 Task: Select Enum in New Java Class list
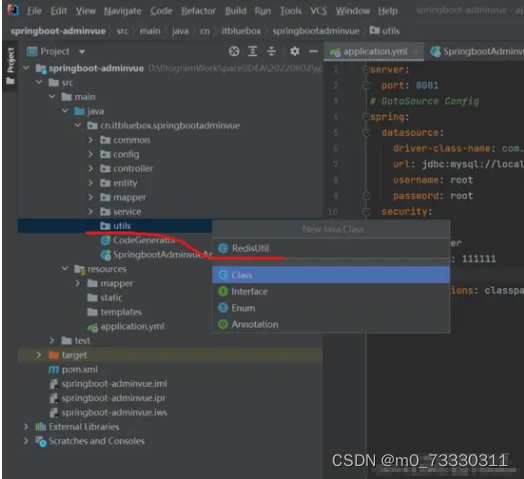click(331, 308)
